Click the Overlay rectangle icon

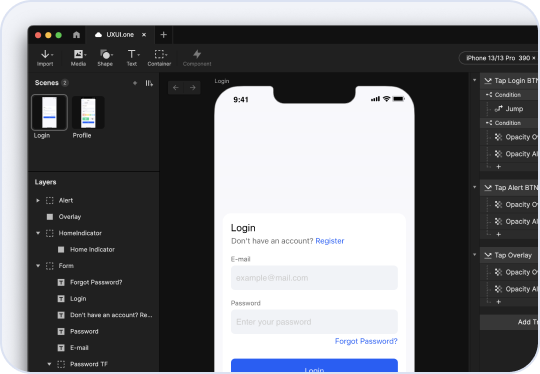(x=50, y=217)
